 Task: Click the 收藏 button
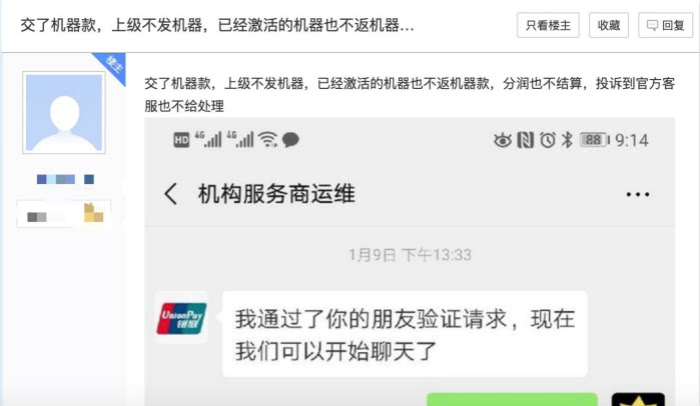[608, 25]
